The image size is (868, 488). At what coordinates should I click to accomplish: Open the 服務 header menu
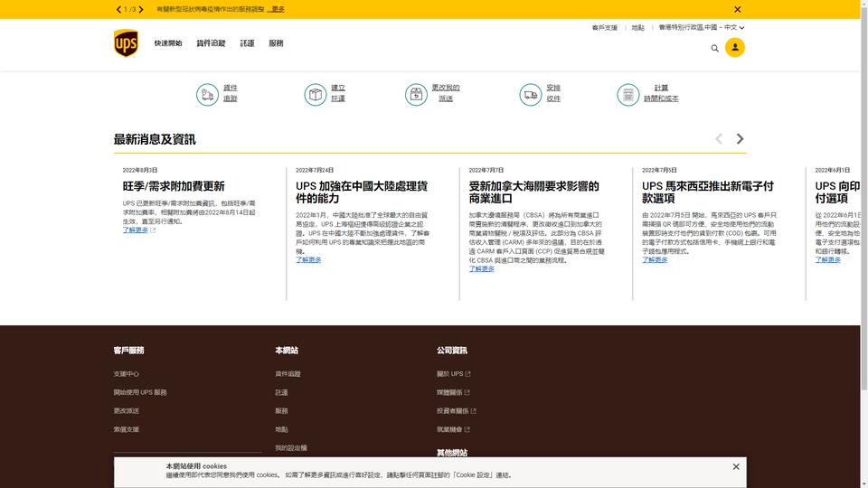tap(277, 43)
